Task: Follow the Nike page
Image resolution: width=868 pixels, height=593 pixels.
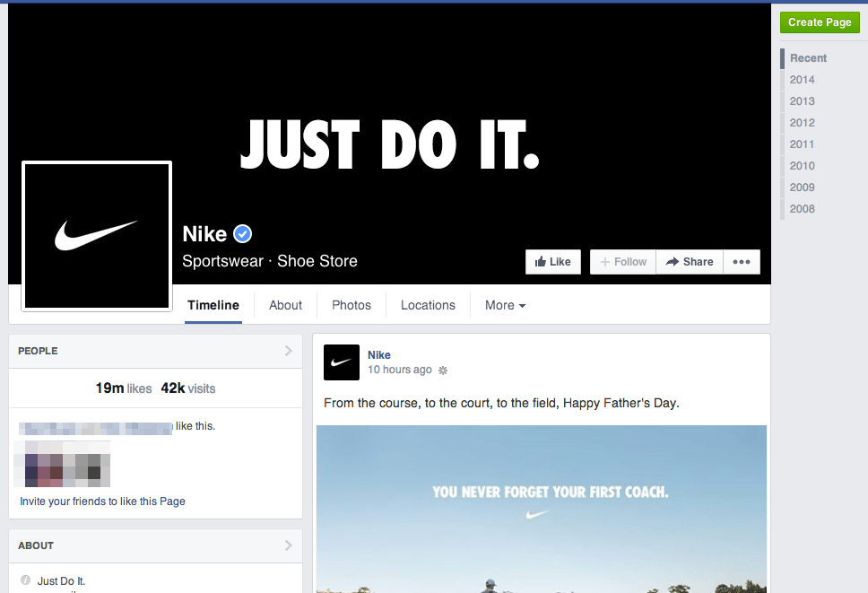Action: click(x=622, y=261)
